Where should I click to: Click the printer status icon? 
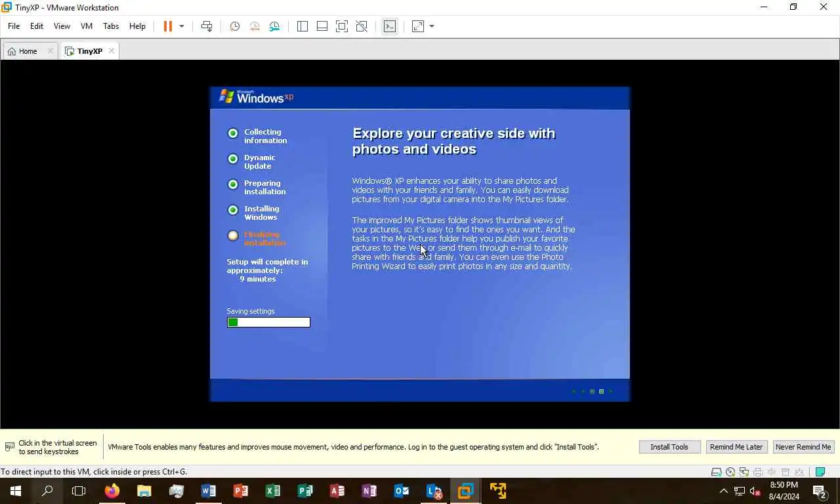758,472
